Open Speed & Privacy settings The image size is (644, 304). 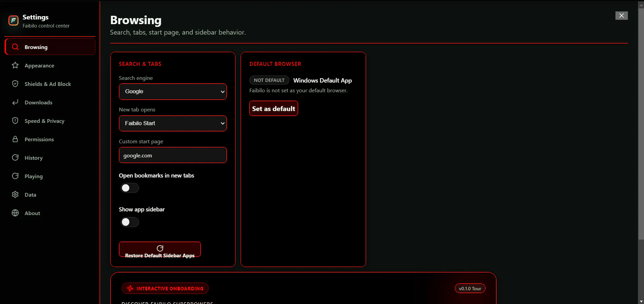(50, 121)
